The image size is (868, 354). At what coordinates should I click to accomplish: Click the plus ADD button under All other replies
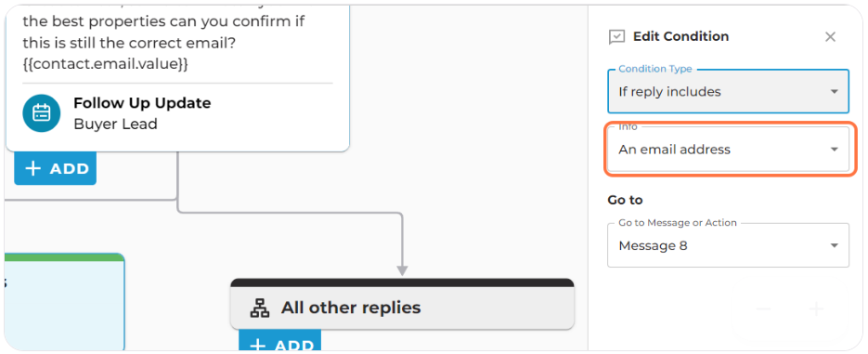click(x=279, y=341)
